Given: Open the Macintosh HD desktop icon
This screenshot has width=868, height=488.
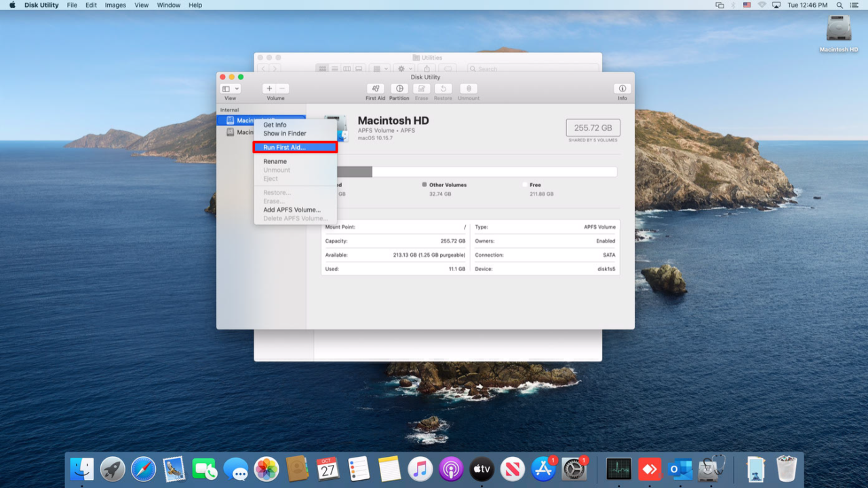Looking at the screenshot, I should [x=838, y=33].
